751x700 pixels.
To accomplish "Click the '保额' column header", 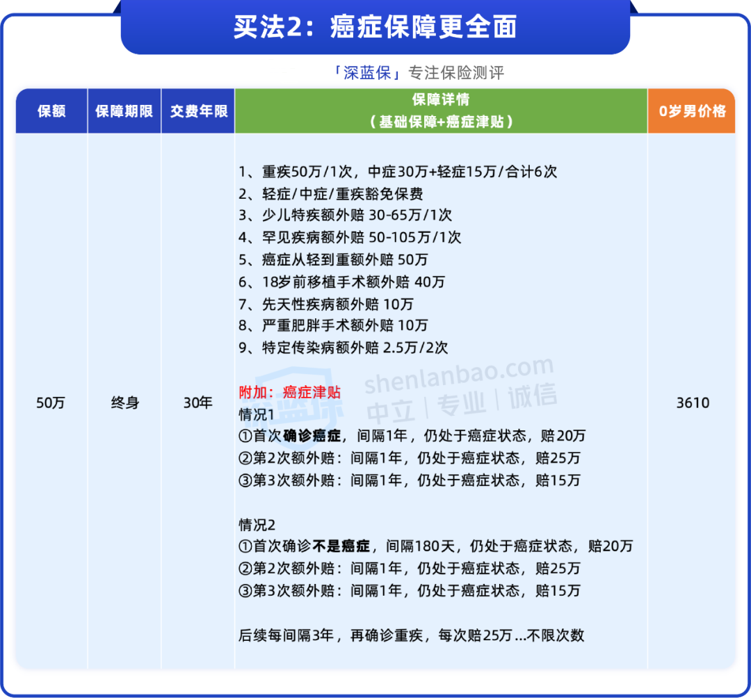I will click(51, 111).
